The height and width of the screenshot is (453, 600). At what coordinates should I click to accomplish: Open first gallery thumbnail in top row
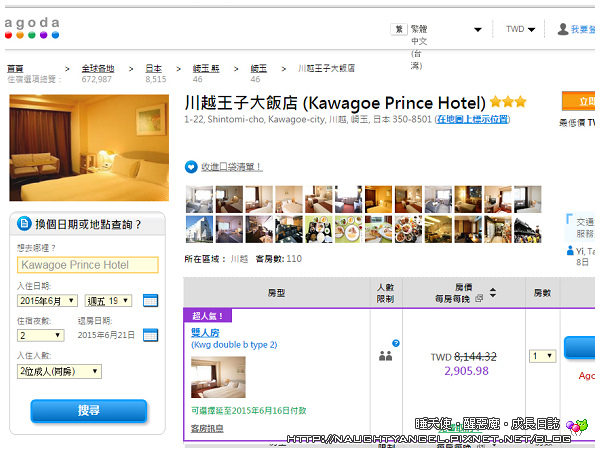[199, 199]
